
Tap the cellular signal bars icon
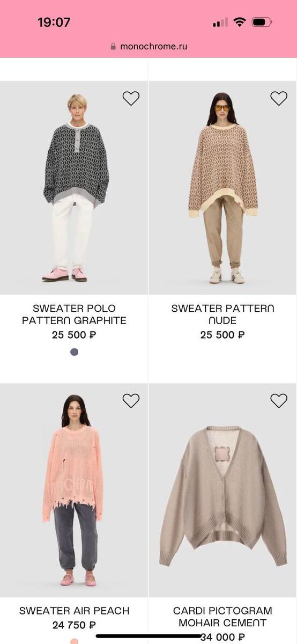point(220,23)
